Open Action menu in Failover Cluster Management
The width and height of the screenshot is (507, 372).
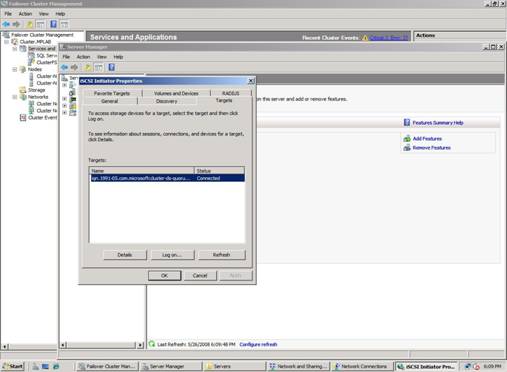(25, 14)
